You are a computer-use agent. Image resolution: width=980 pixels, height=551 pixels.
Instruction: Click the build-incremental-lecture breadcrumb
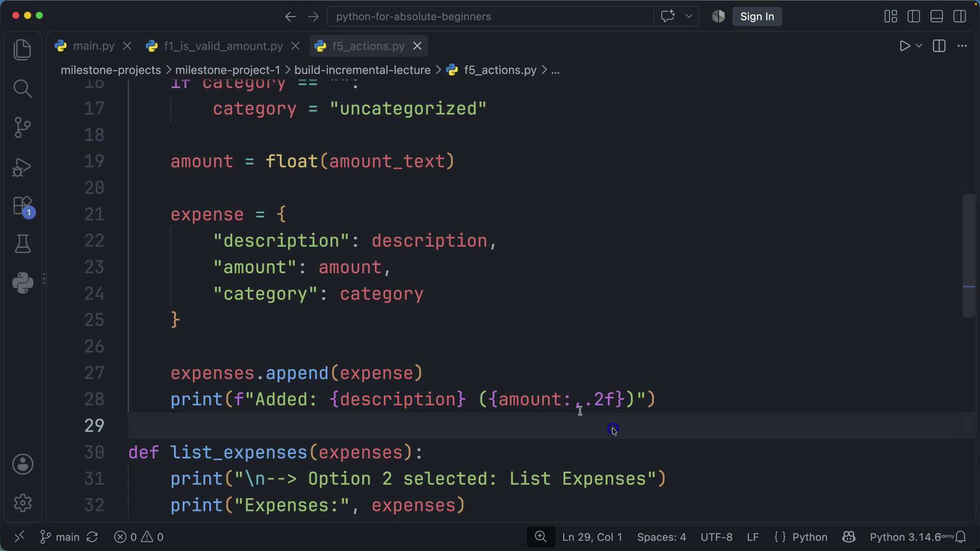(x=362, y=70)
